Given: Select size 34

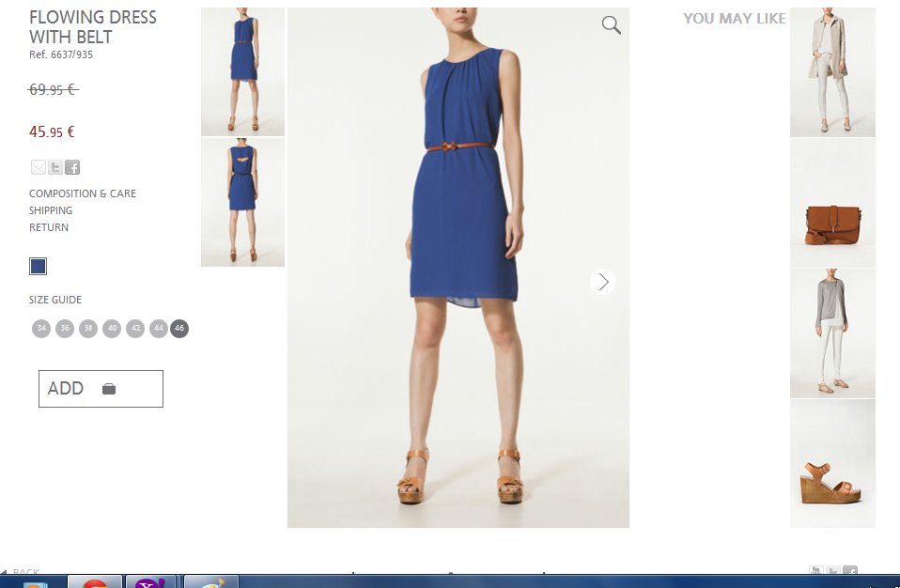Looking at the screenshot, I should click(x=41, y=329).
